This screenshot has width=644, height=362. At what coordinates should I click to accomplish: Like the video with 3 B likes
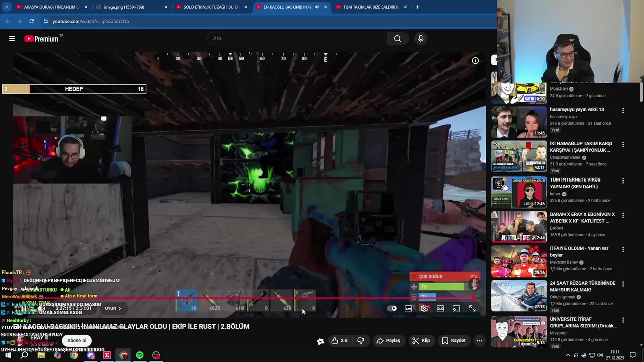[x=339, y=341]
